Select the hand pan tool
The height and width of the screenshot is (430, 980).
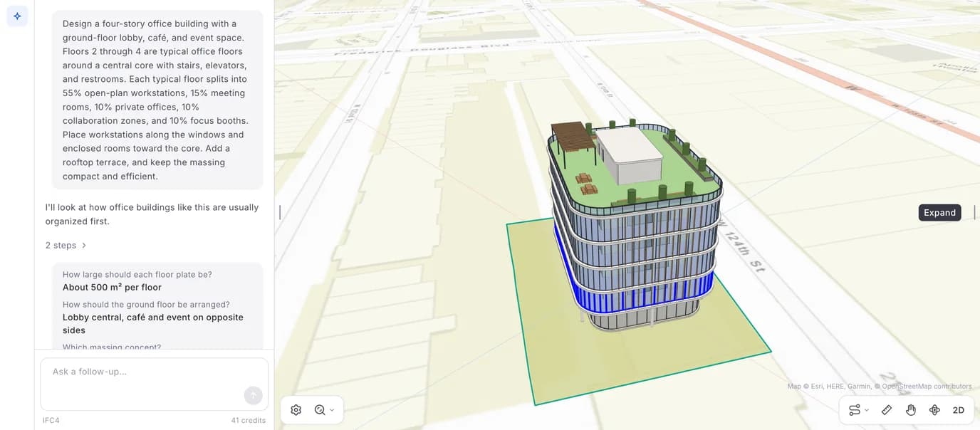[x=911, y=410]
